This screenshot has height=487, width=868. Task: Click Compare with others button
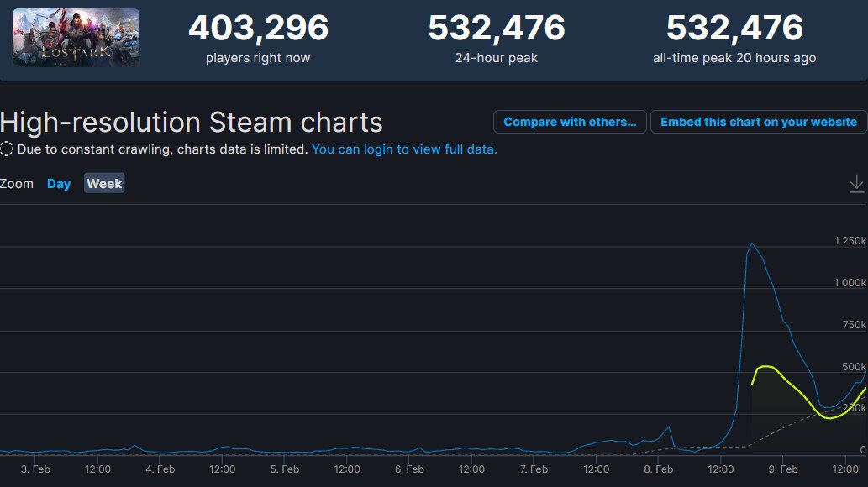click(x=570, y=122)
